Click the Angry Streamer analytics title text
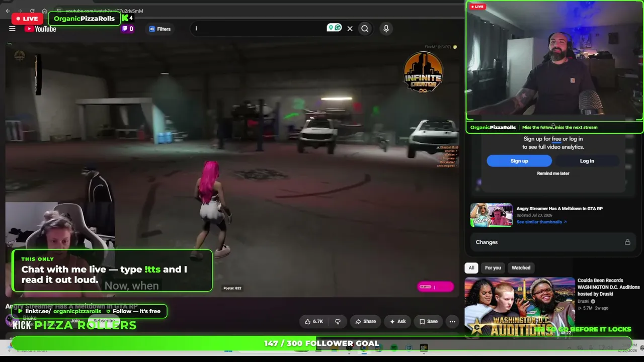Viewport: 644px width, 362px height. pyautogui.click(x=559, y=209)
